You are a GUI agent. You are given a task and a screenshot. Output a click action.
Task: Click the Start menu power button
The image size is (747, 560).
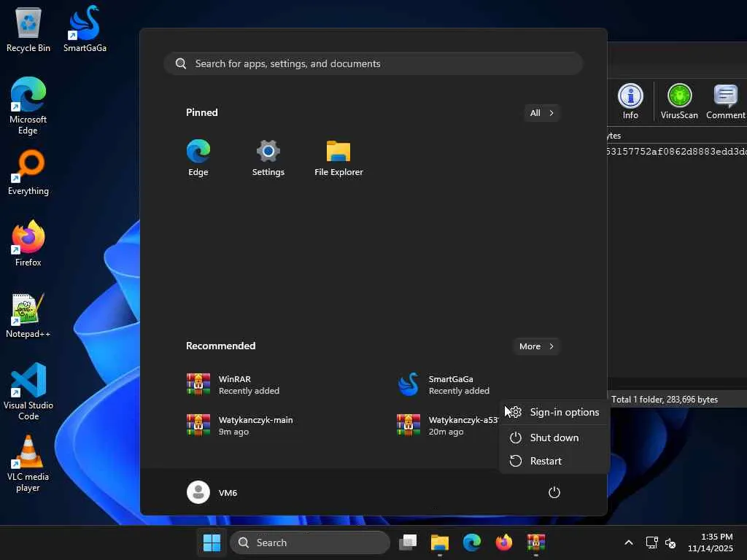554,492
